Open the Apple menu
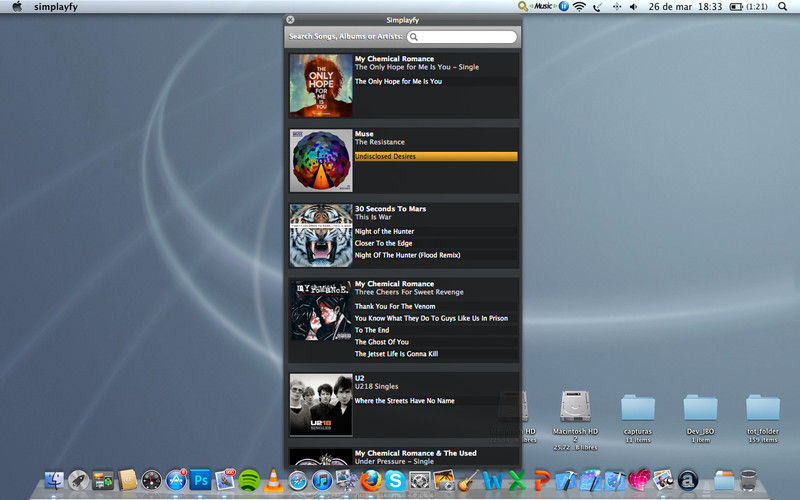This screenshot has width=800, height=500. [17, 6]
